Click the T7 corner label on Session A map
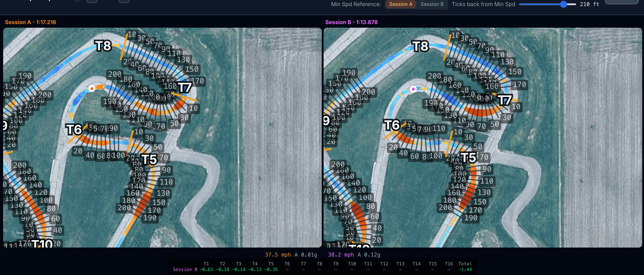 pyautogui.click(x=185, y=88)
